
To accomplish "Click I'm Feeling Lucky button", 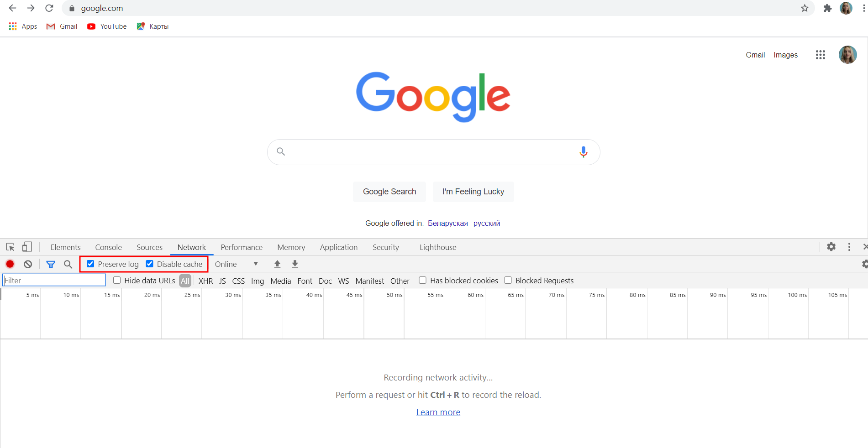I will [x=473, y=192].
